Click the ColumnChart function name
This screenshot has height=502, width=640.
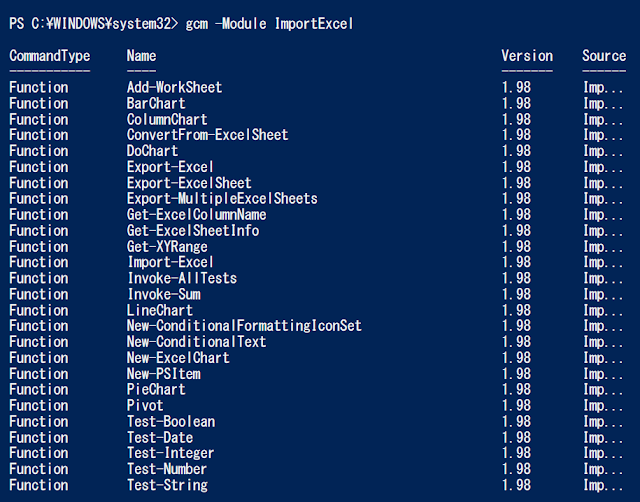167,119
